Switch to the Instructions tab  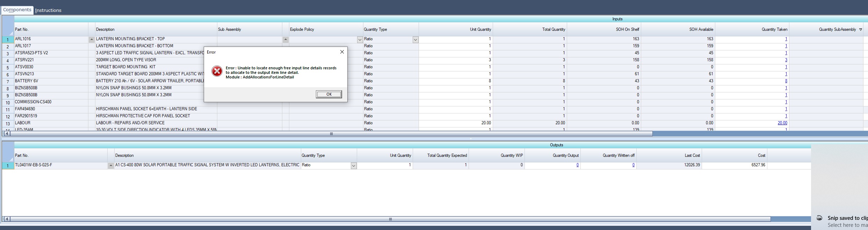coord(48,10)
